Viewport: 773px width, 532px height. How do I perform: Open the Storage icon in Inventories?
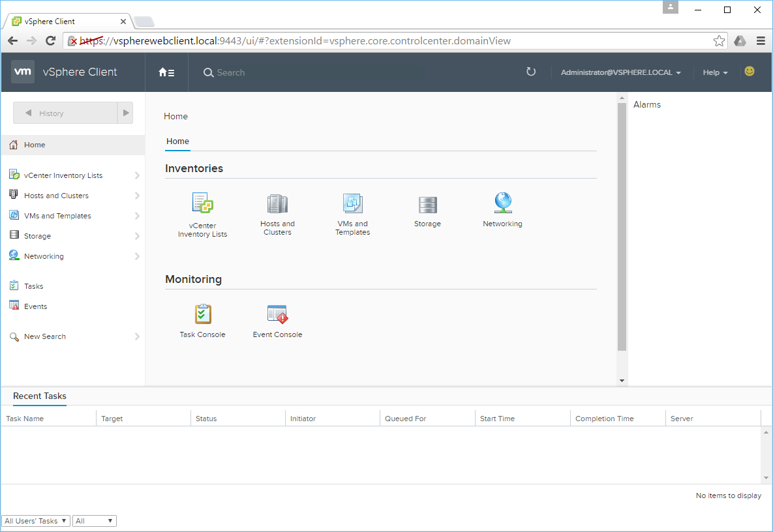[x=427, y=205]
